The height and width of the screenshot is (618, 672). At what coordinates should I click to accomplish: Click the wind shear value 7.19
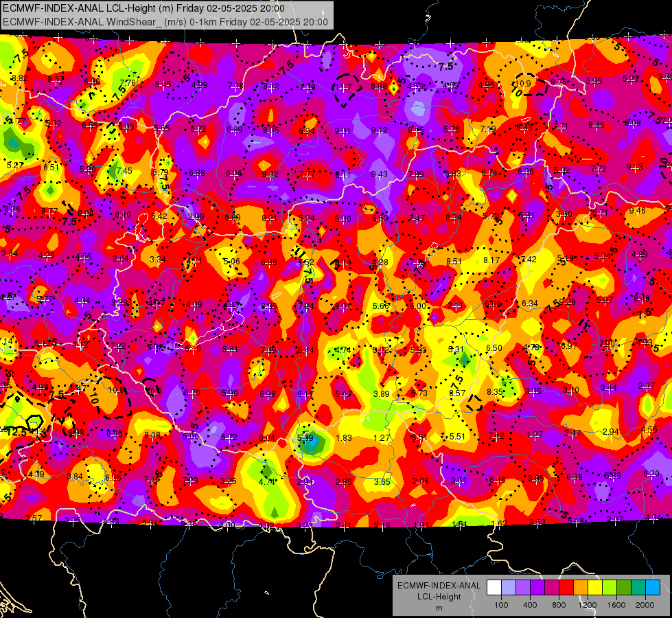pos(488,128)
